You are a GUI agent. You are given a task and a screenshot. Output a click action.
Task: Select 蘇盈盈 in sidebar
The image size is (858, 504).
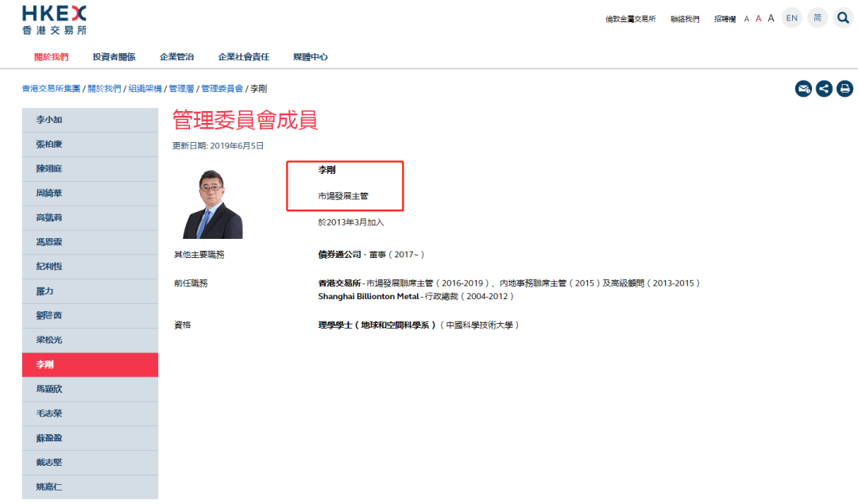(91, 438)
